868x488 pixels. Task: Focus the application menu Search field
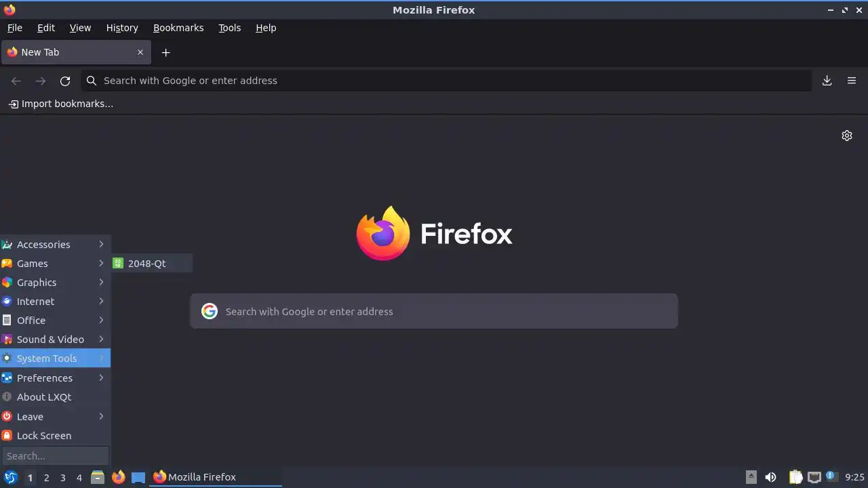tap(56, 456)
